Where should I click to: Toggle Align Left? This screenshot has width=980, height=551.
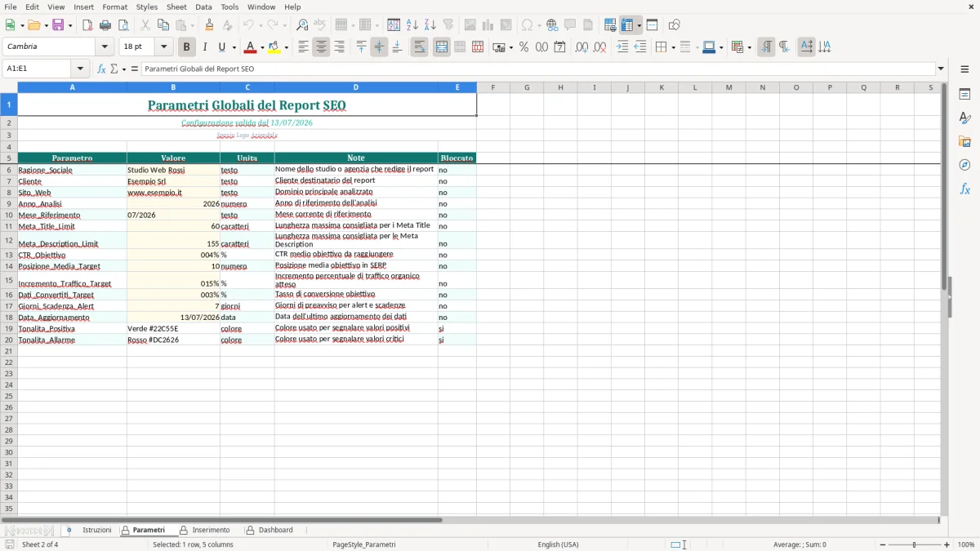tap(303, 47)
